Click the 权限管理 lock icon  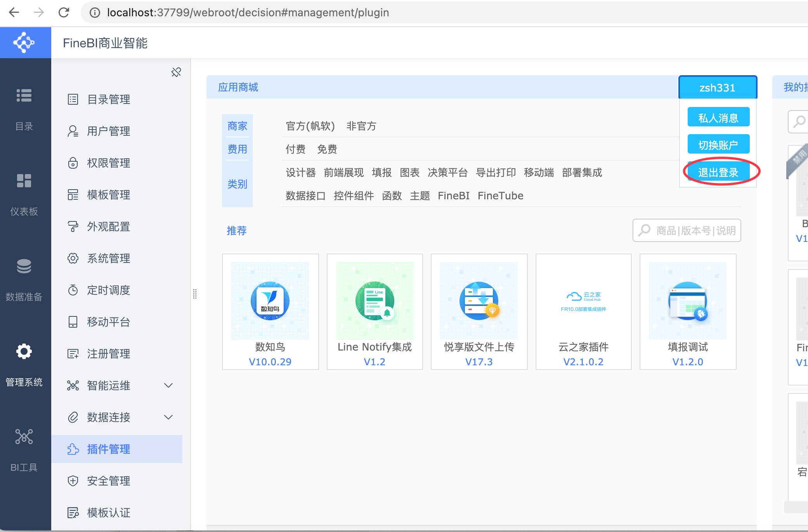tap(73, 163)
